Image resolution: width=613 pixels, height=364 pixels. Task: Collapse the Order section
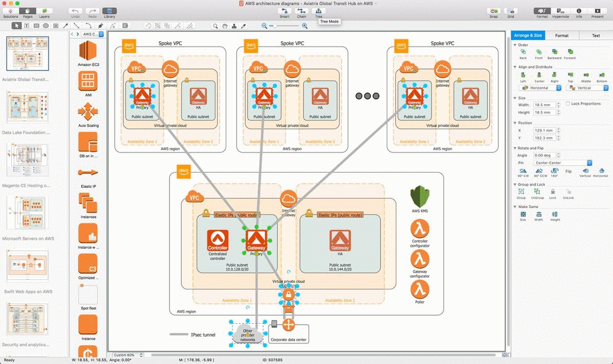point(515,45)
